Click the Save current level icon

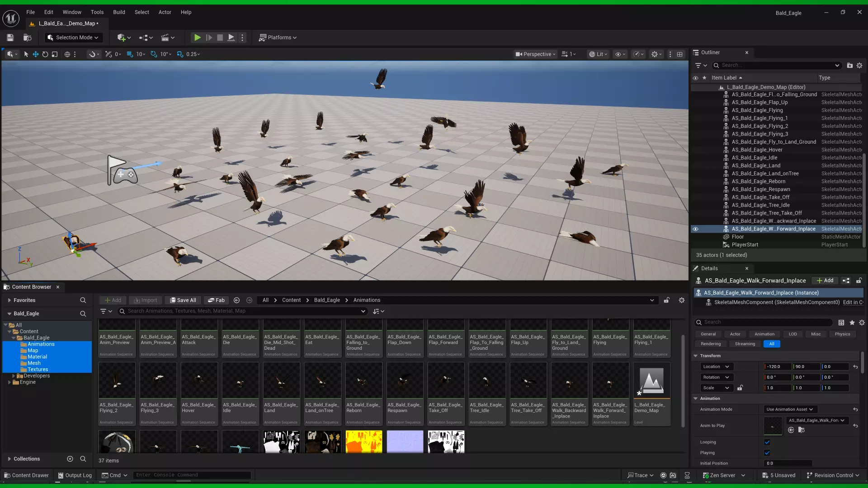click(x=10, y=38)
